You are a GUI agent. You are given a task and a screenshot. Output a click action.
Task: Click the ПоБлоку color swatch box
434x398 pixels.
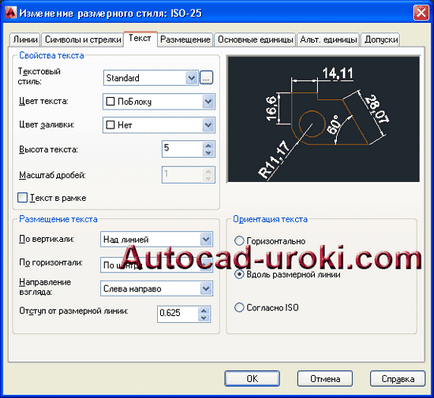[110, 101]
